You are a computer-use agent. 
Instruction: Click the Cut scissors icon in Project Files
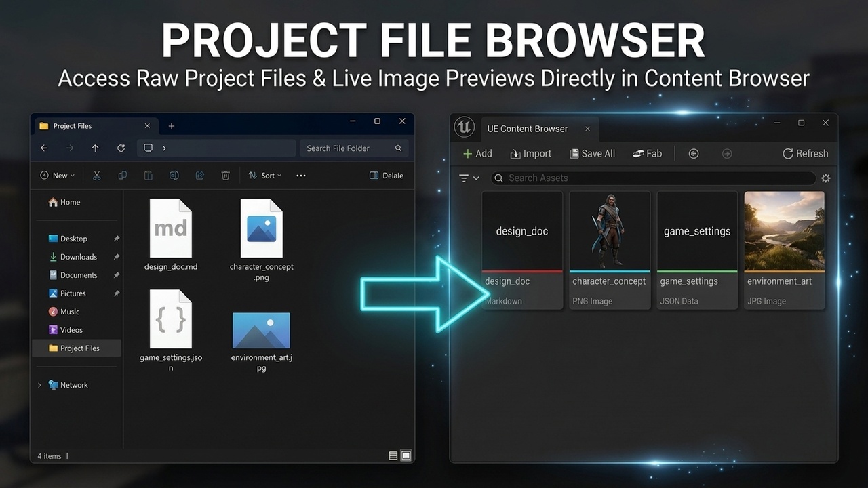[97, 176]
